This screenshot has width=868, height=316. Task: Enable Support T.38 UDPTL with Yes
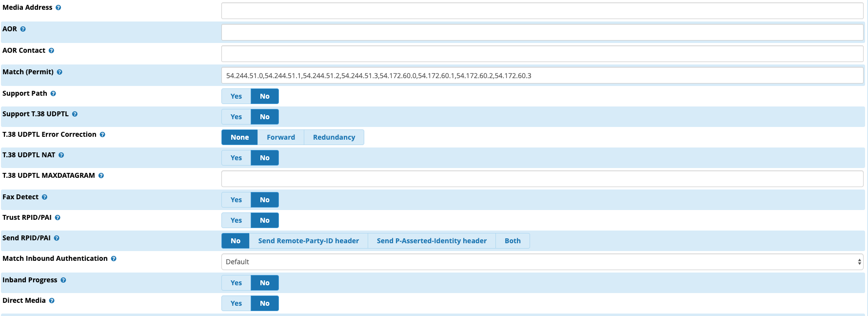[x=236, y=117]
